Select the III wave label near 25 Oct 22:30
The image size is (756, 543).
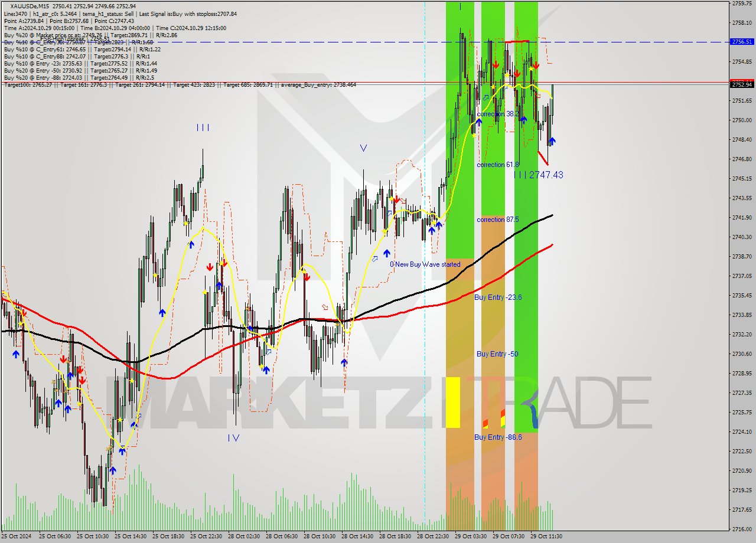(x=203, y=127)
